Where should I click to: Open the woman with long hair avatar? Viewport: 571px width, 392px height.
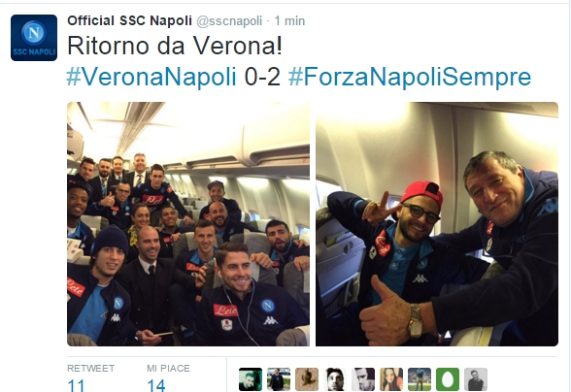(391, 379)
